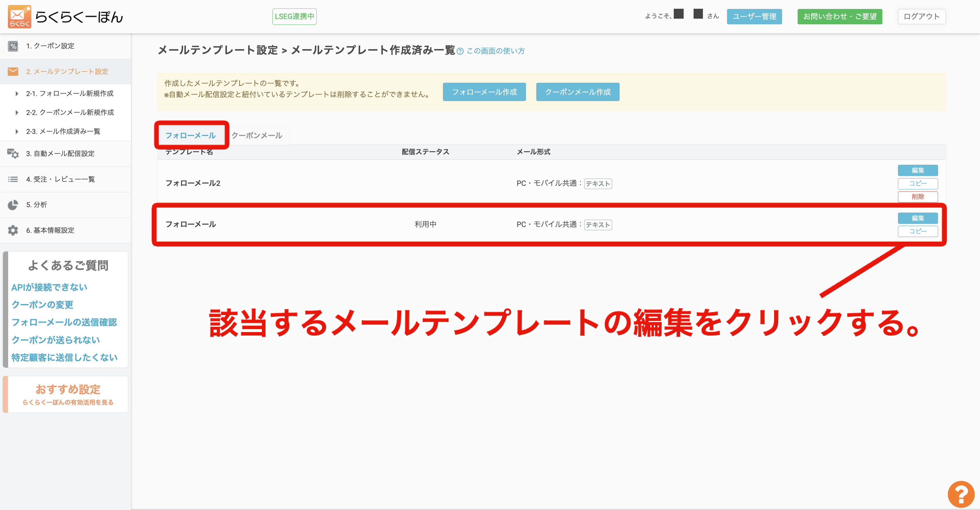Click the メール形式 column header
The height and width of the screenshot is (510, 980).
click(x=533, y=152)
